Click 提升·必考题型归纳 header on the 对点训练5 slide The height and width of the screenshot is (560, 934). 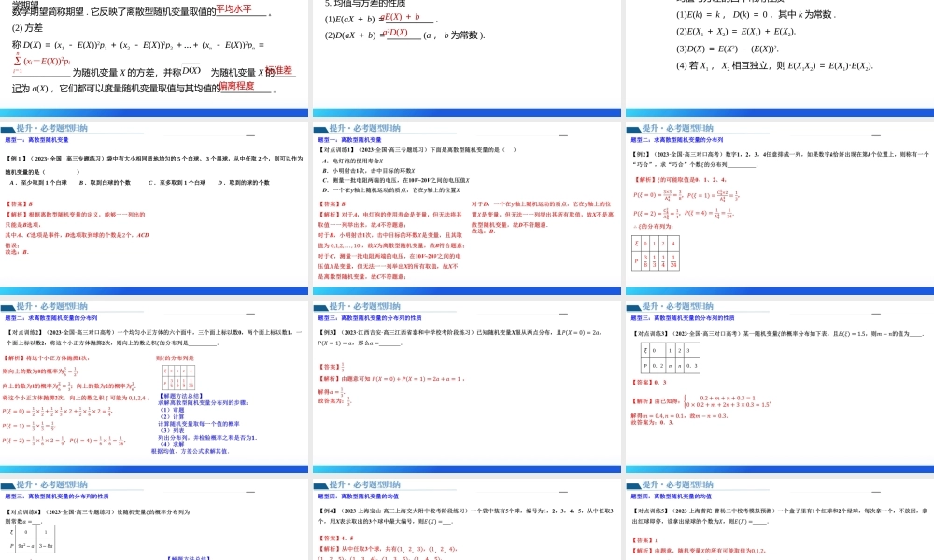point(678,484)
